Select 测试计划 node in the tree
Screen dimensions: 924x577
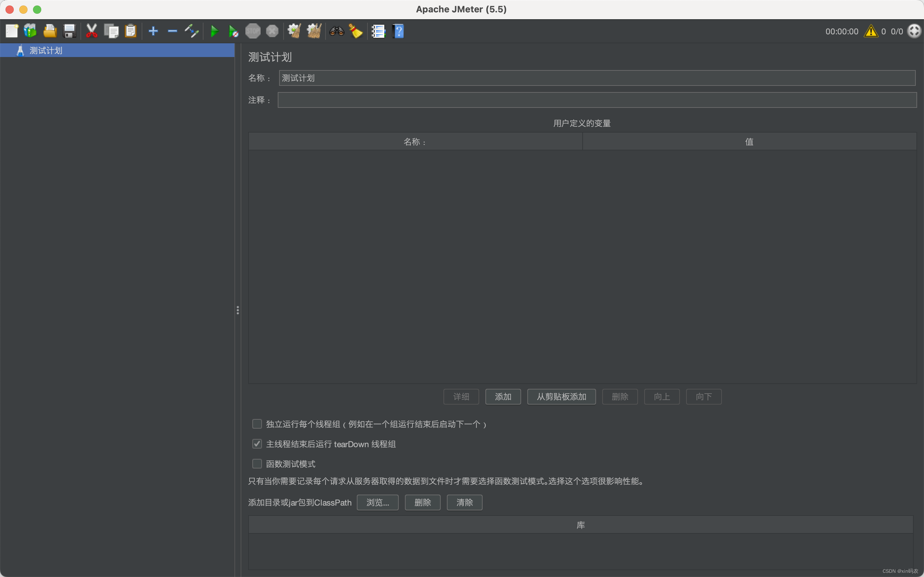click(x=46, y=50)
